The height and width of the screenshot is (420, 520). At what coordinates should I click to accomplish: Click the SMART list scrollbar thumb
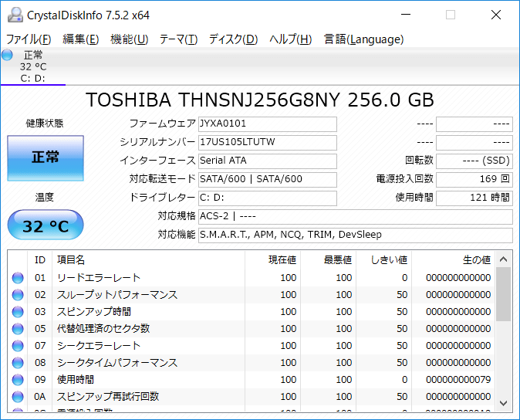pyautogui.click(x=504, y=294)
